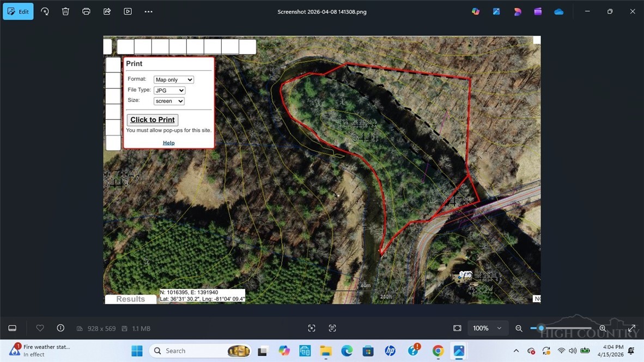Share the screenshot via the share icon
The image size is (644, 362).
pos(107,11)
